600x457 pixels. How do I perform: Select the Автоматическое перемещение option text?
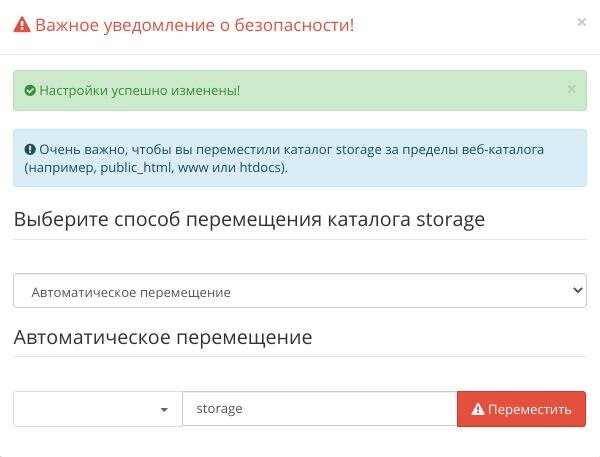coord(131,292)
